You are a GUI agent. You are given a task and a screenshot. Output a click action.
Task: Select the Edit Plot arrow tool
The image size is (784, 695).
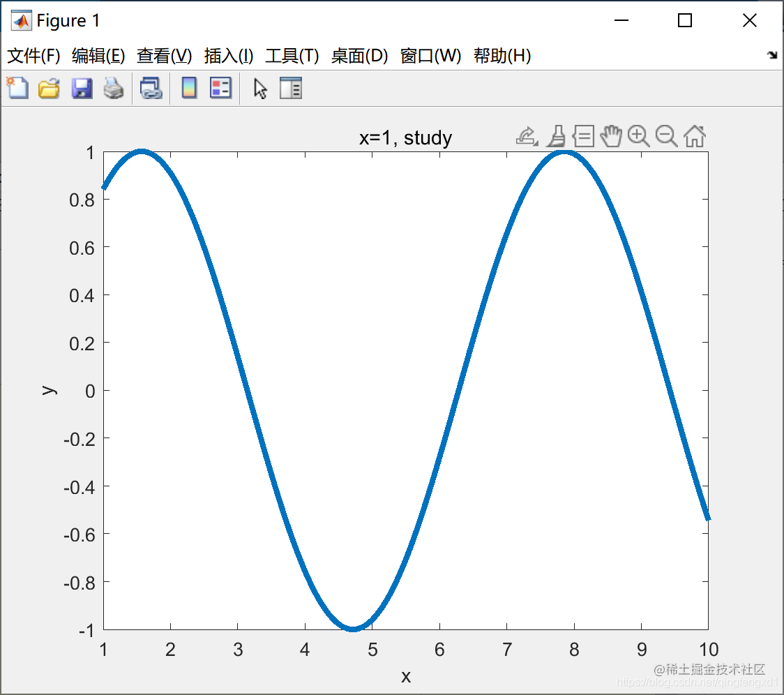point(260,89)
